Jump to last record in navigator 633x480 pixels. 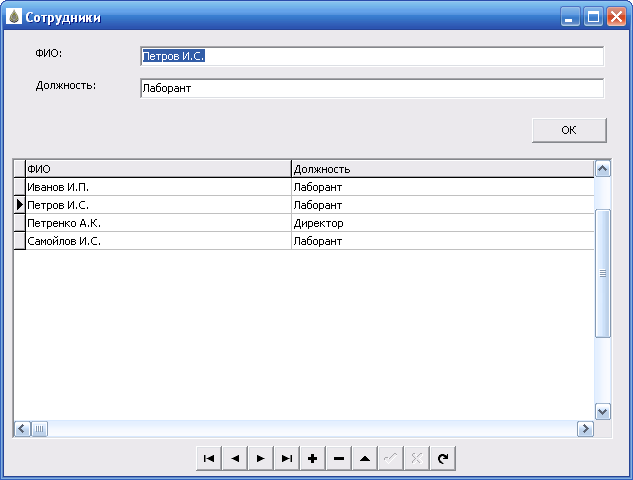(286, 458)
